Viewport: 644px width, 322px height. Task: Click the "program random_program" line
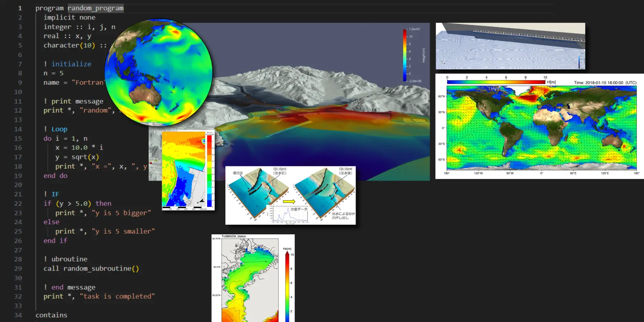tap(79, 8)
